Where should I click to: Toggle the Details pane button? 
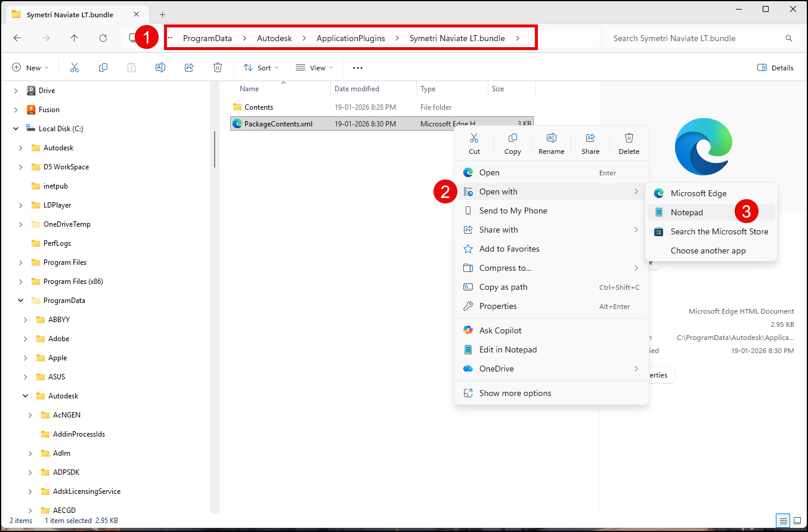click(x=775, y=67)
